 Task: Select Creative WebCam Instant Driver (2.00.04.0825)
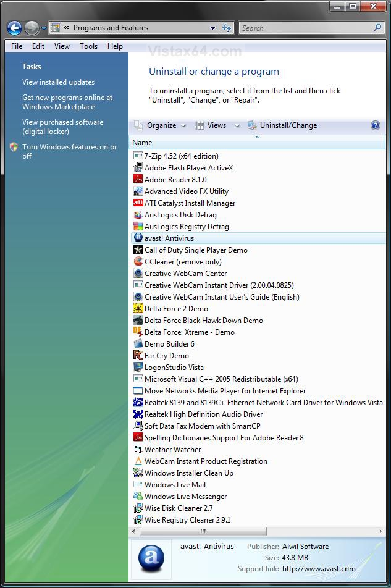(x=219, y=285)
